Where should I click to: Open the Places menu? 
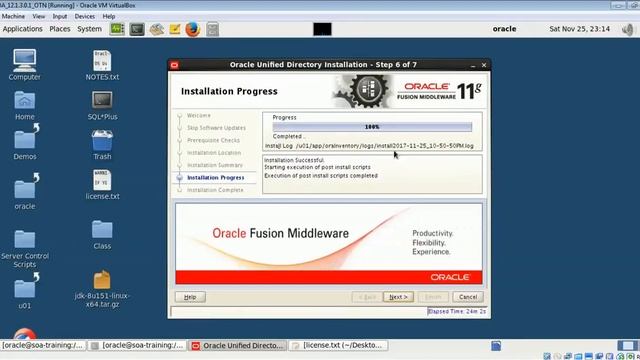point(60,29)
